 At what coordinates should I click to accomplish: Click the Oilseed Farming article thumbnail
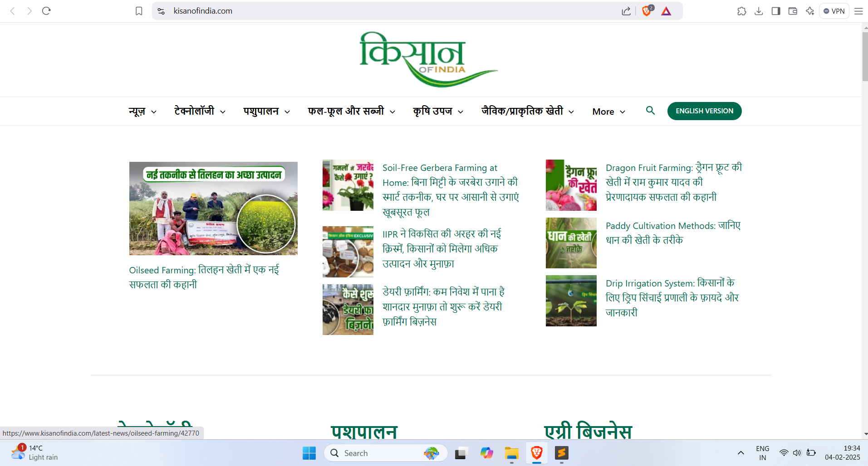point(213,209)
